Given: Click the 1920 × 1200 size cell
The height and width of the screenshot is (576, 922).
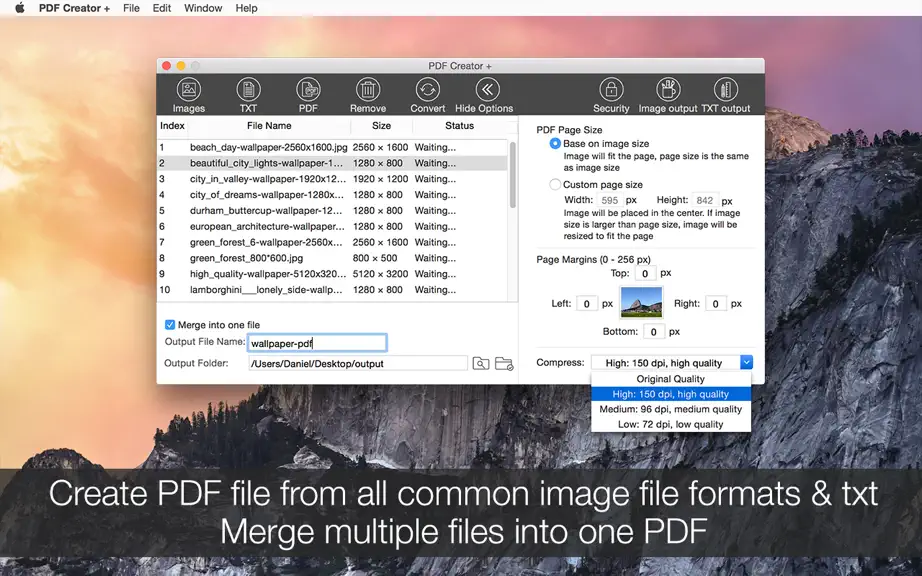Looking at the screenshot, I should coord(380,179).
